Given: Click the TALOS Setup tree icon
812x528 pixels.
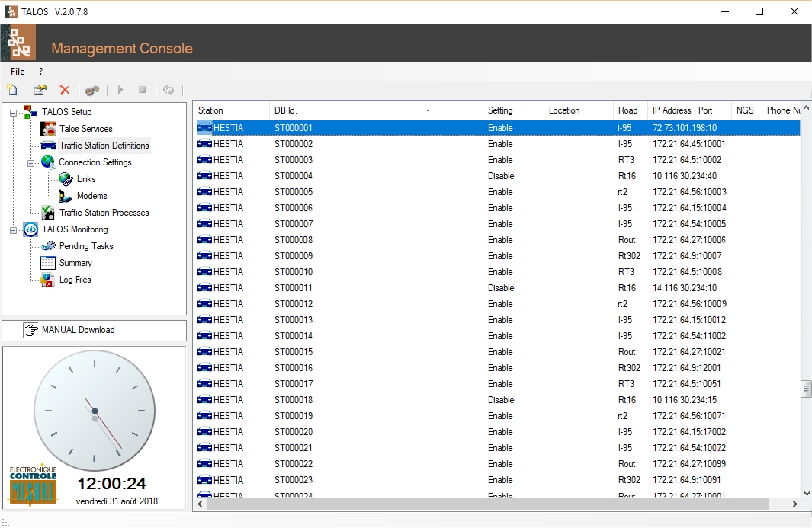Looking at the screenshot, I should [x=30, y=112].
